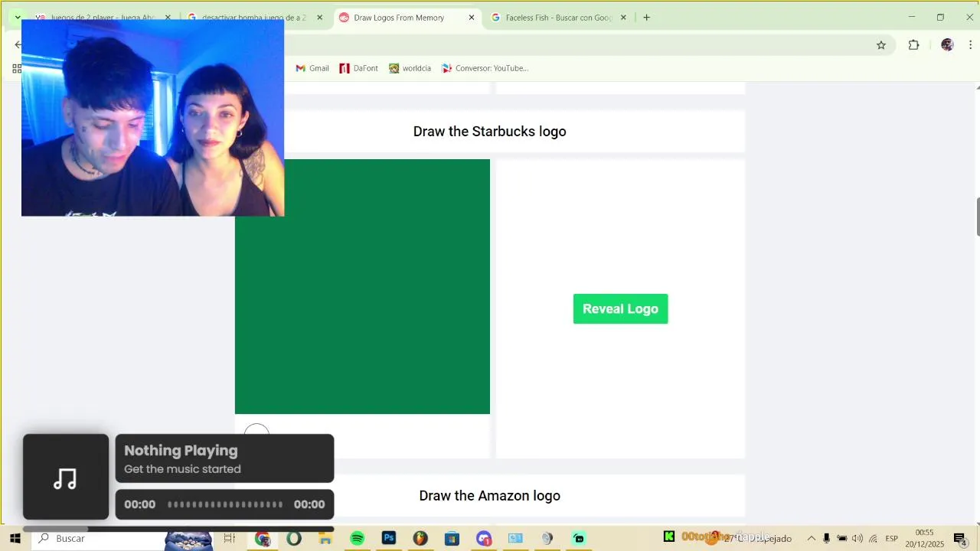Click the Reveal Logo button
980x551 pixels.
pyautogui.click(x=620, y=308)
